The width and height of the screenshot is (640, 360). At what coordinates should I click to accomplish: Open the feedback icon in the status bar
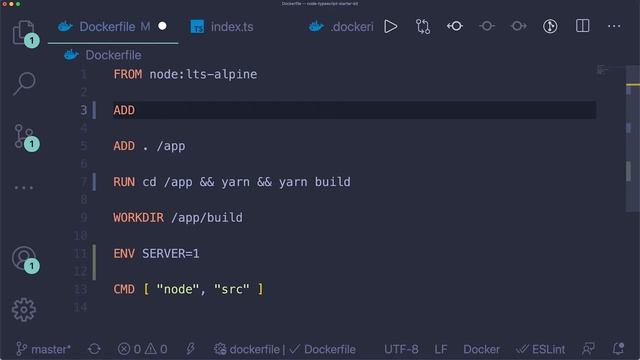[588, 349]
